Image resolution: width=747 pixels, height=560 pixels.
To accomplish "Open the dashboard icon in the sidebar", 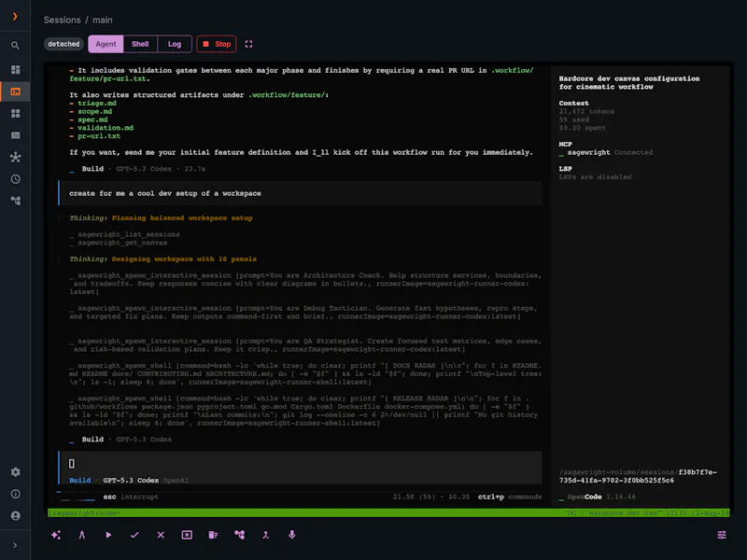I will click(x=15, y=69).
